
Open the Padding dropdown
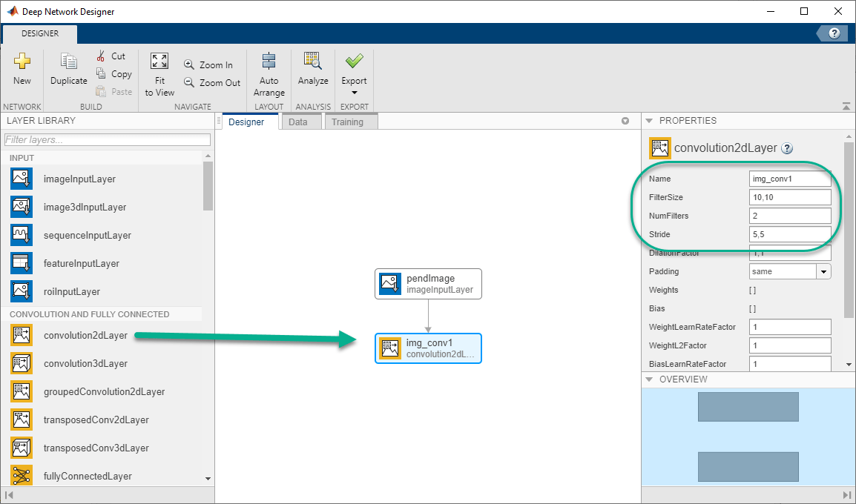[x=823, y=271]
